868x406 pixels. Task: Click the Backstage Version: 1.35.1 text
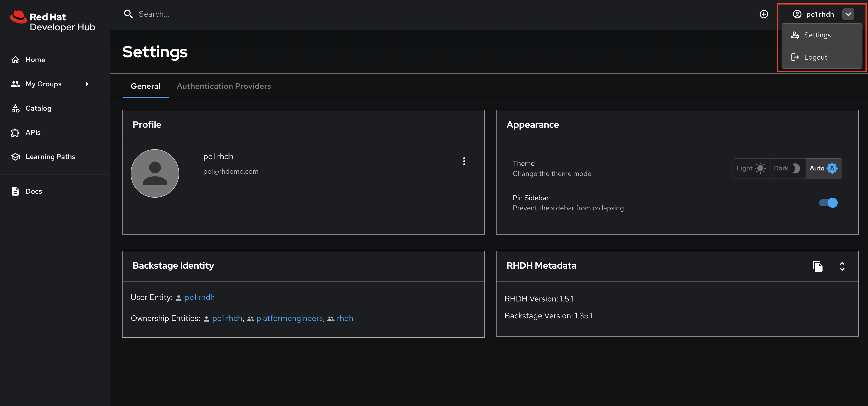click(x=549, y=316)
